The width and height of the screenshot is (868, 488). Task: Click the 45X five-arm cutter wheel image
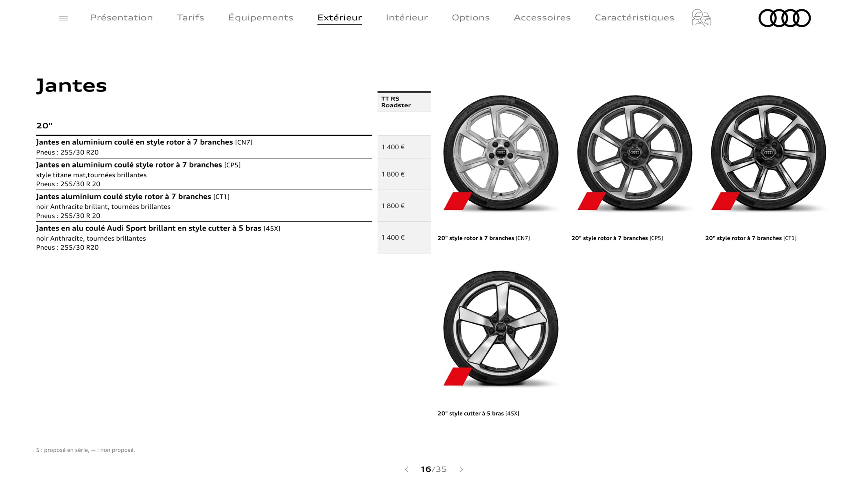[x=501, y=328]
